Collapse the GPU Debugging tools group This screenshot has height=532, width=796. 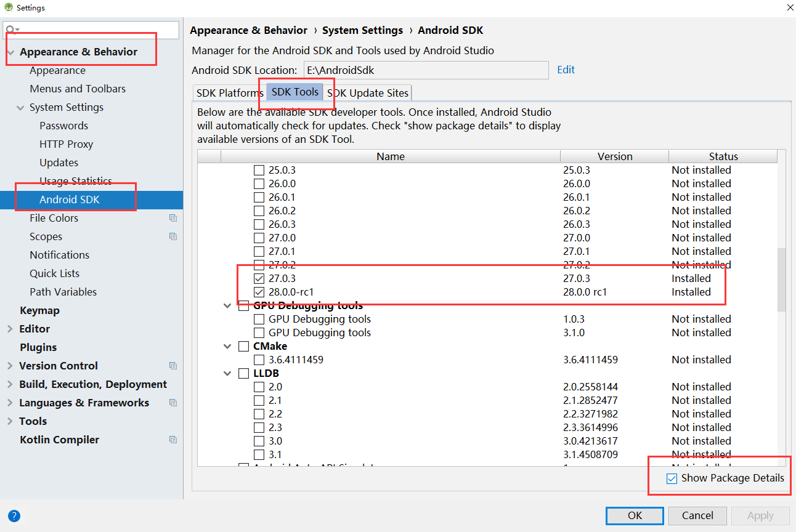[x=228, y=305]
